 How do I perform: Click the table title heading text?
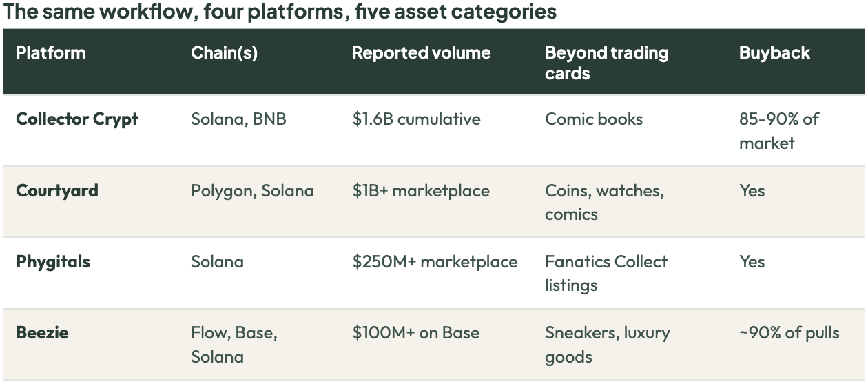[280, 12]
